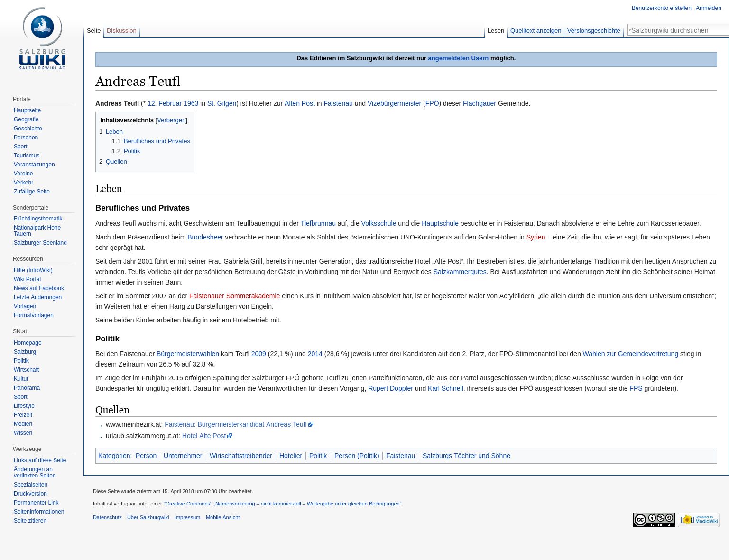Open Geografie portal in sidebar
Screen dimensions: 729x560
click(26, 119)
